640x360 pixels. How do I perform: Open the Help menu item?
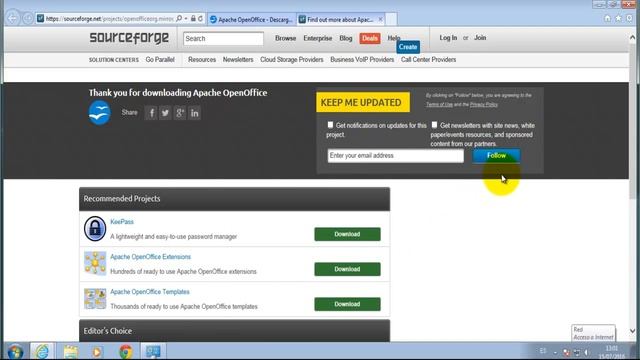(393, 38)
